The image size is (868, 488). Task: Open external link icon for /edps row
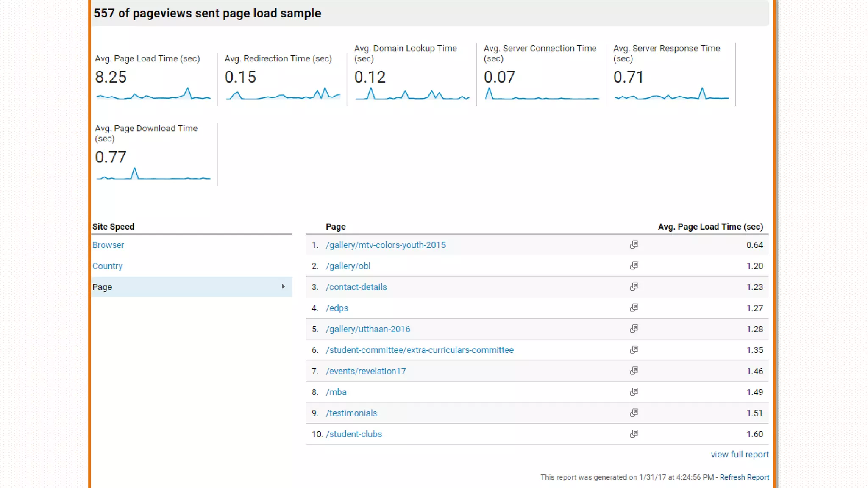[634, 308]
